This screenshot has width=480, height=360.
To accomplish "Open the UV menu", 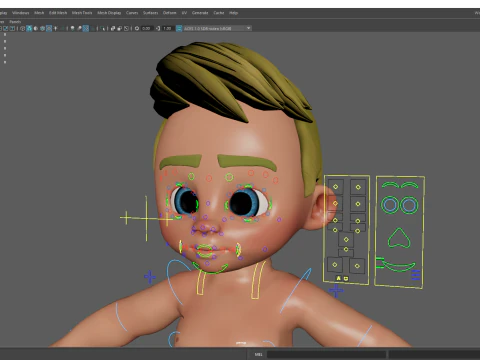I will (184, 13).
